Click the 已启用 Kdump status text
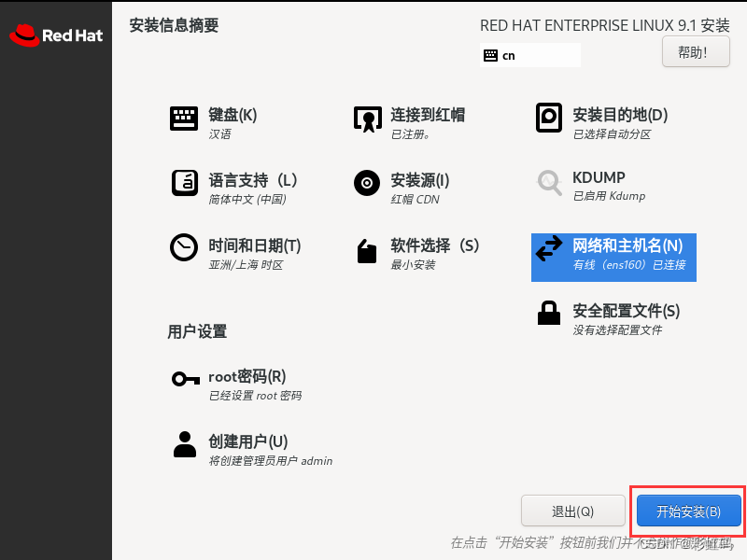Image resolution: width=747 pixels, height=560 pixels. [609, 196]
